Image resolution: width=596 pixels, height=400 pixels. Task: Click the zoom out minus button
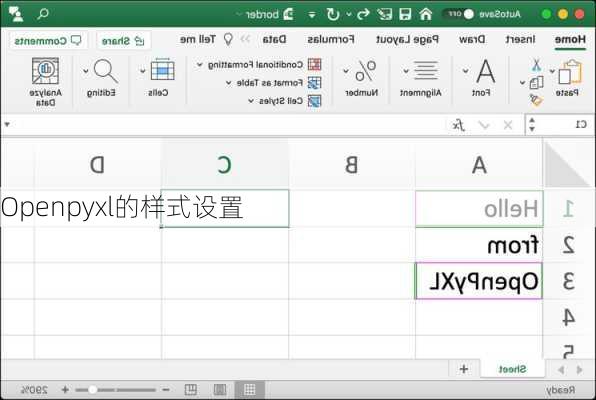[x=166, y=390]
